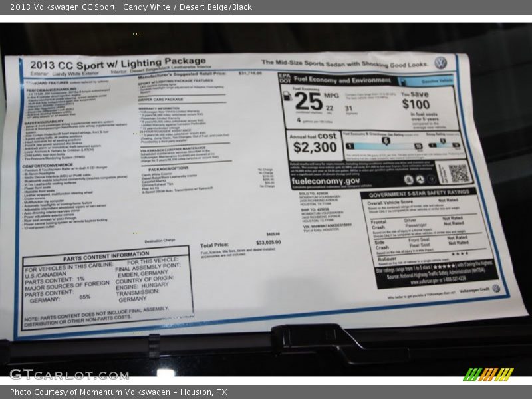The height and width of the screenshot is (399, 532).
Task: Click the 'Rollover' label
Action: (x=387, y=259)
